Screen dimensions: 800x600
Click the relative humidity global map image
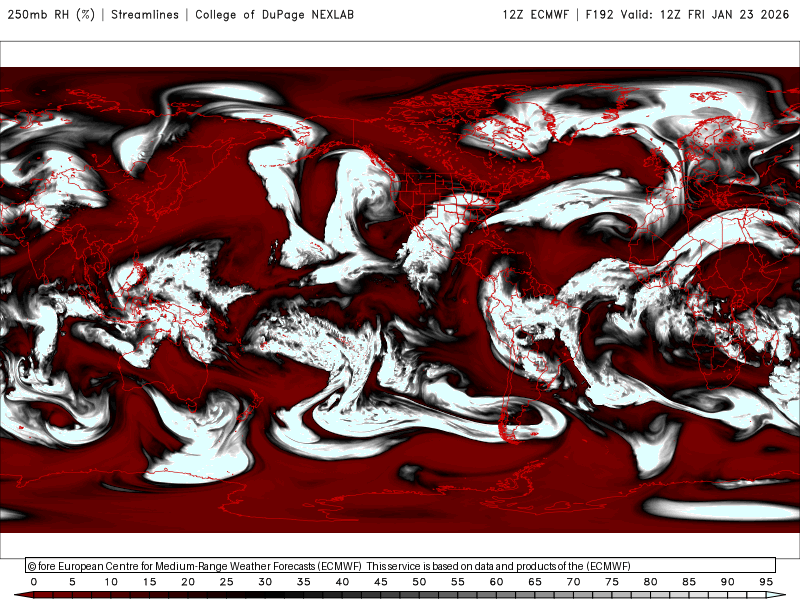tap(400, 300)
